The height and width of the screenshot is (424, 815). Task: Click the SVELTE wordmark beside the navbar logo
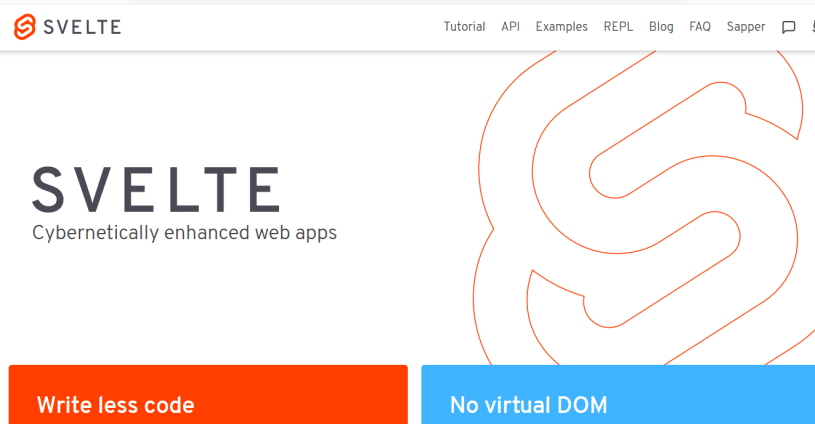(x=82, y=27)
